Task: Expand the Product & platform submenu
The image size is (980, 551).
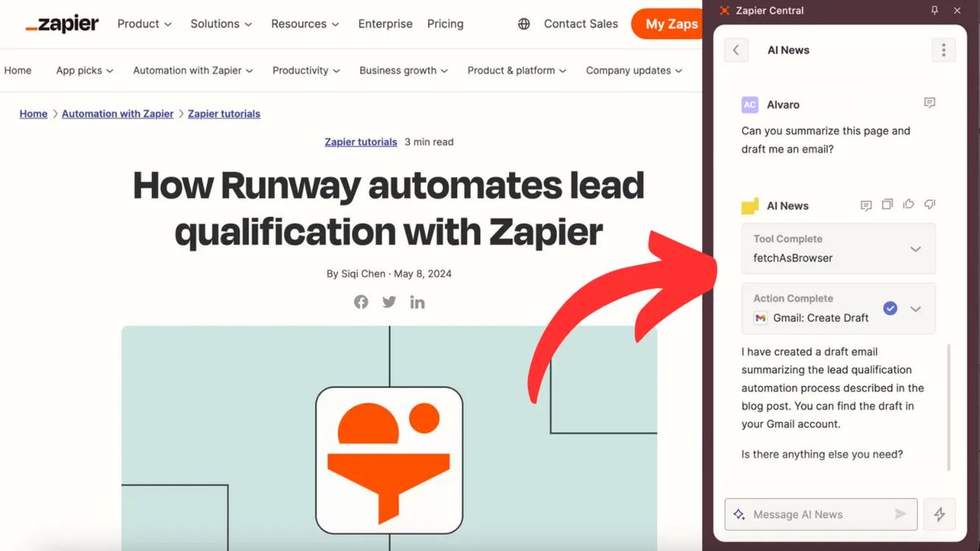Action: (517, 70)
